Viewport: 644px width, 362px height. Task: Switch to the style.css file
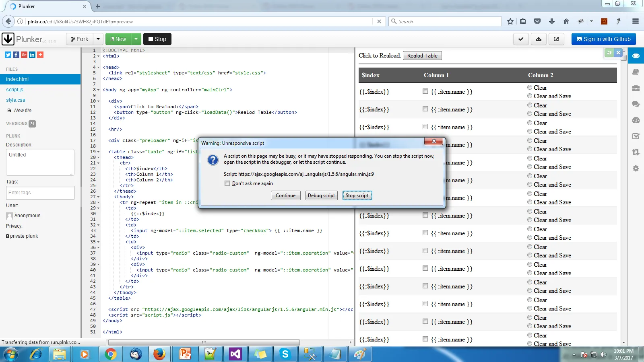pos(16,100)
